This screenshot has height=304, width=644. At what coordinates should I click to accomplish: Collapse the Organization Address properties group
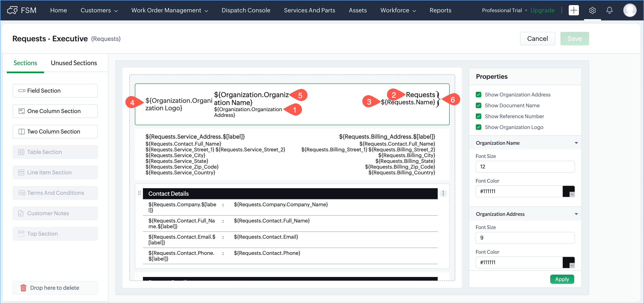pos(576,214)
